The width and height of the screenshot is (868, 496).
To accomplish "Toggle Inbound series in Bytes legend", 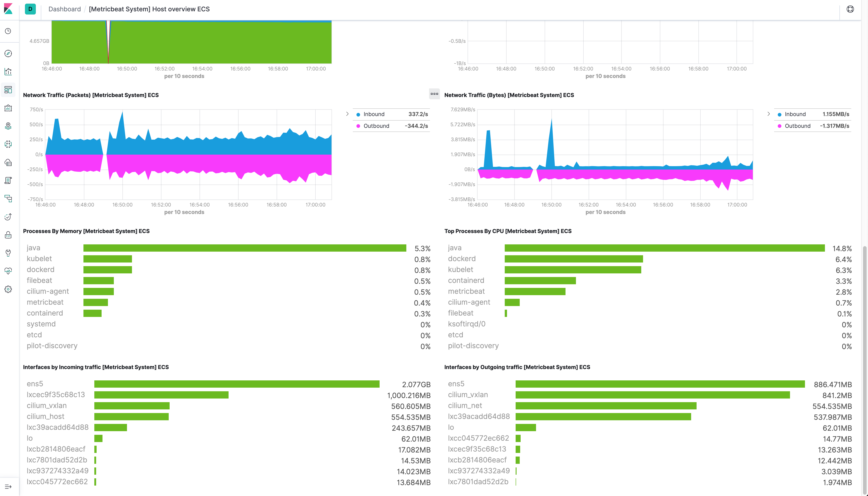I will click(795, 114).
